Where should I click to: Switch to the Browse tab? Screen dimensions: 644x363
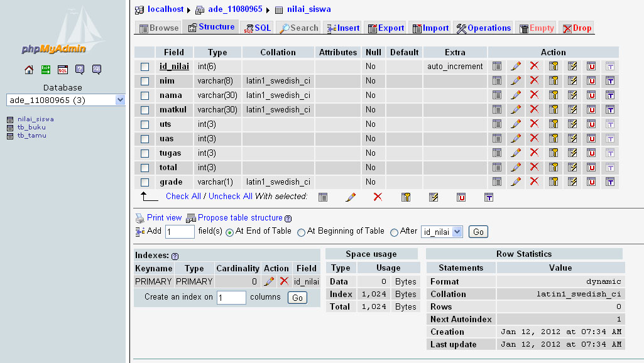coord(158,28)
